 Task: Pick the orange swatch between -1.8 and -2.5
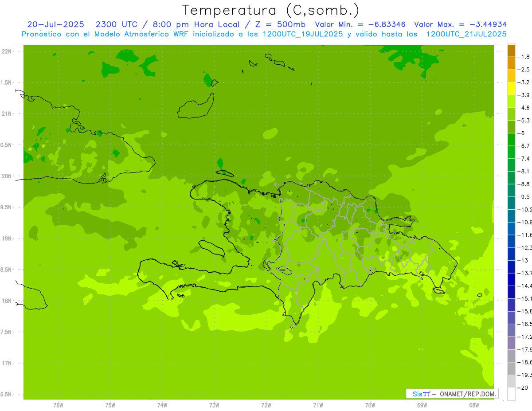coord(511,63)
